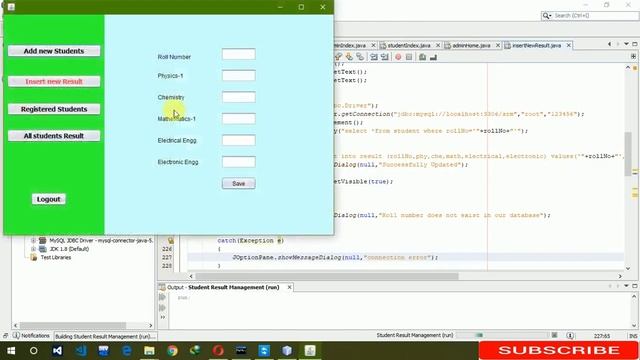Image resolution: width=640 pixels, height=360 pixels.
Task: Click the uncomment code toolbar icon
Action: tap(433, 57)
